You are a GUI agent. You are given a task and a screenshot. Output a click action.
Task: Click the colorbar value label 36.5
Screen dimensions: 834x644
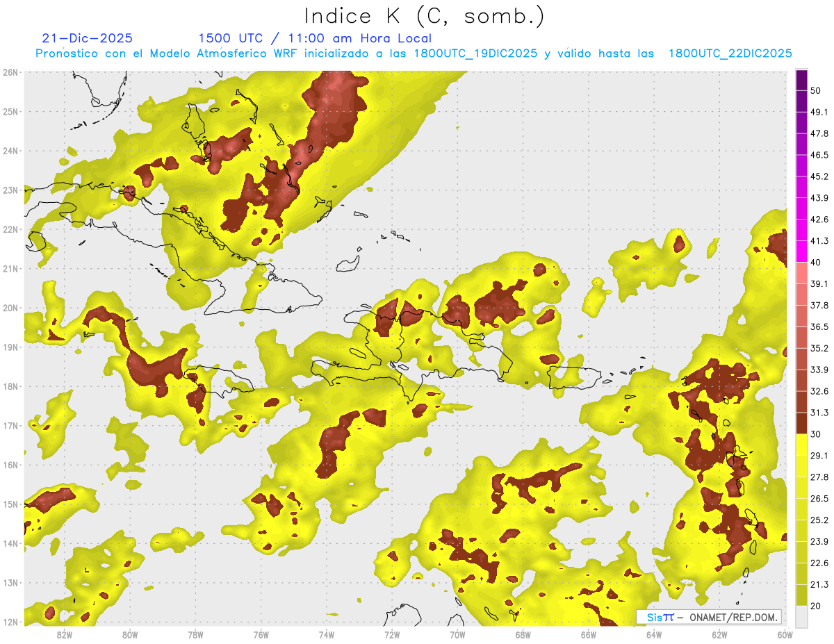[819, 327]
